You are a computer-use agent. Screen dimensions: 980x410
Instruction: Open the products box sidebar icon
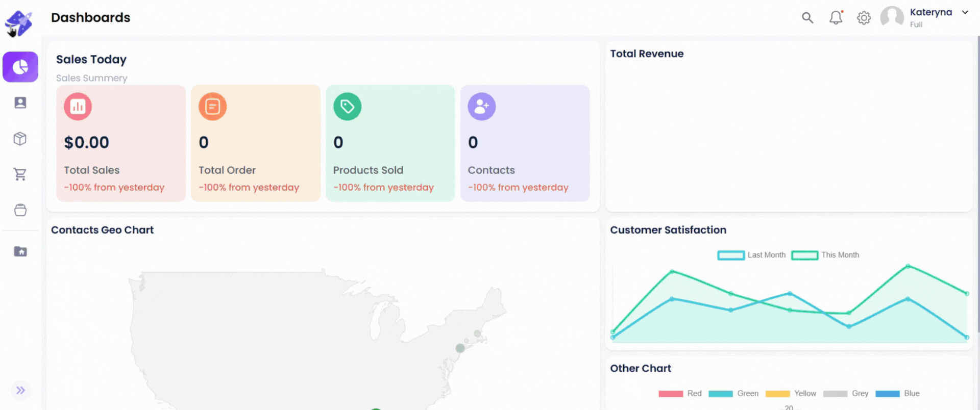pyautogui.click(x=20, y=139)
